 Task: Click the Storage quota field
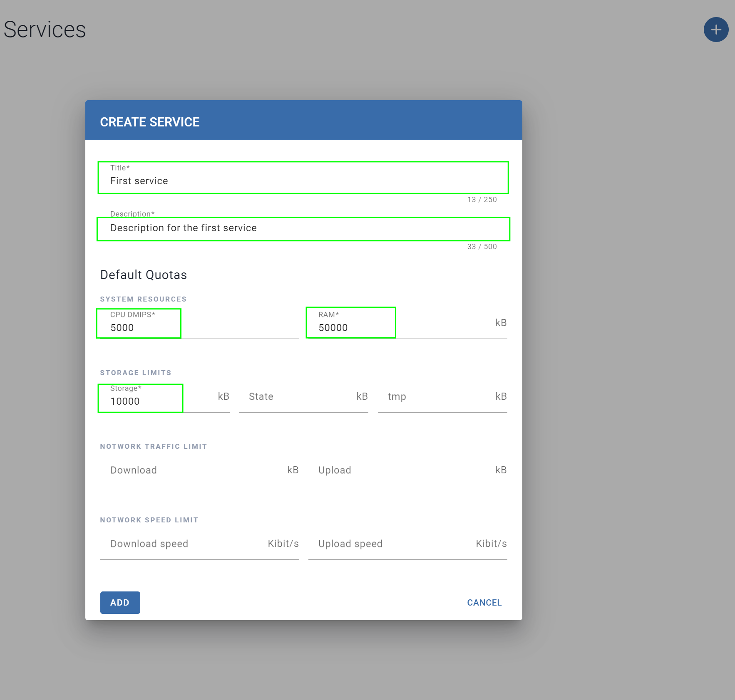tap(140, 401)
